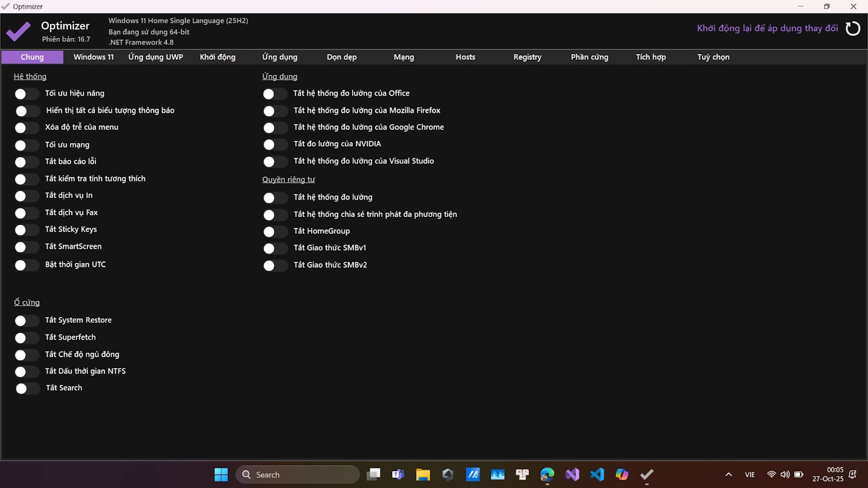This screenshot has height=488, width=868.
Task: Toggle Tắt Giao thức SMBv1 switch
Action: [275, 248]
